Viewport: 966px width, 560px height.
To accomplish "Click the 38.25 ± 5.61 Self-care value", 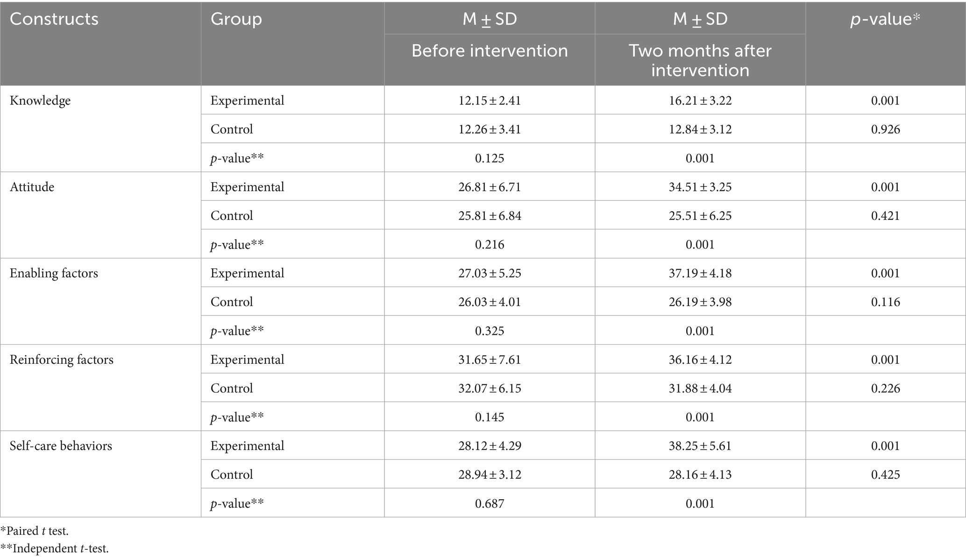I will pyautogui.click(x=700, y=446).
